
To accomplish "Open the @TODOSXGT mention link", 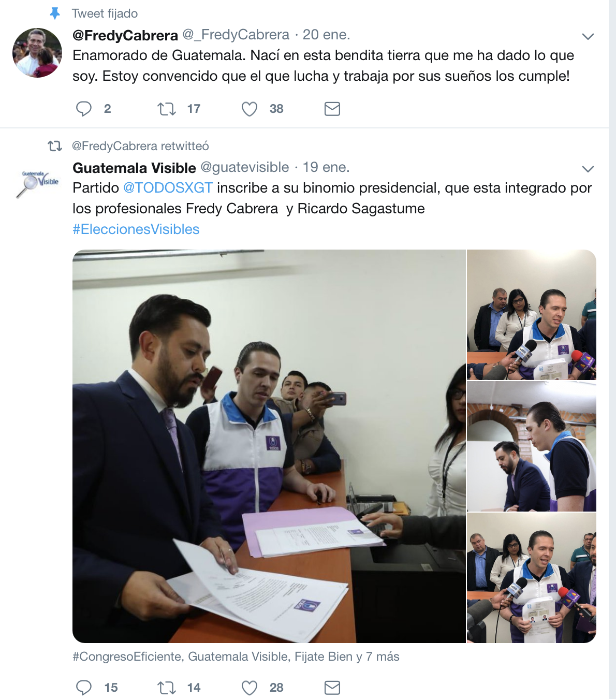I will 168,187.
